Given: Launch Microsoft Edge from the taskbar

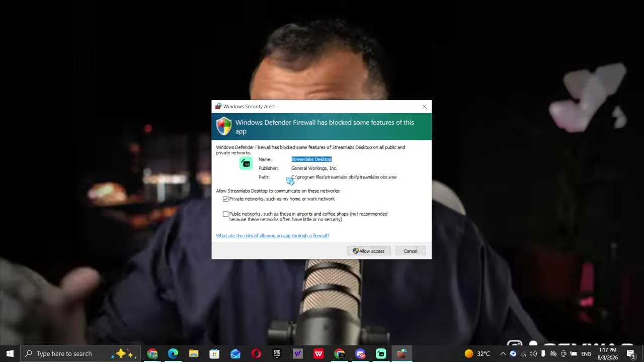Looking at the screenshot, I should (173, 353).
